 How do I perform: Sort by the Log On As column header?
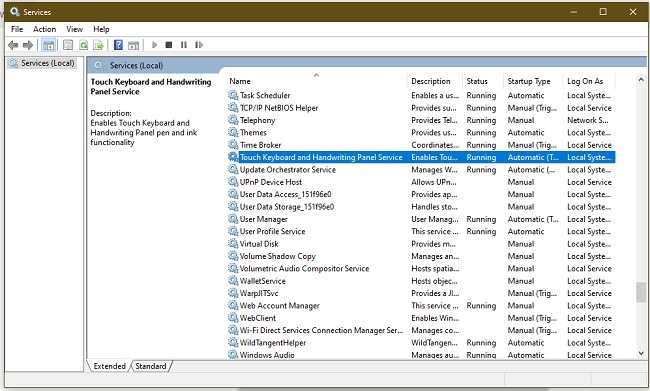(x=589, y=81)
